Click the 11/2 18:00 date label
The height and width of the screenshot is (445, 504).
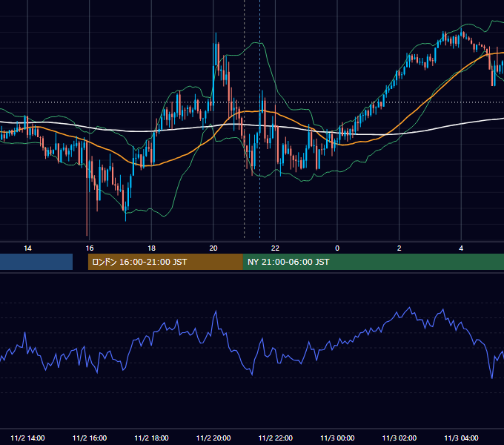pos(151,438)
